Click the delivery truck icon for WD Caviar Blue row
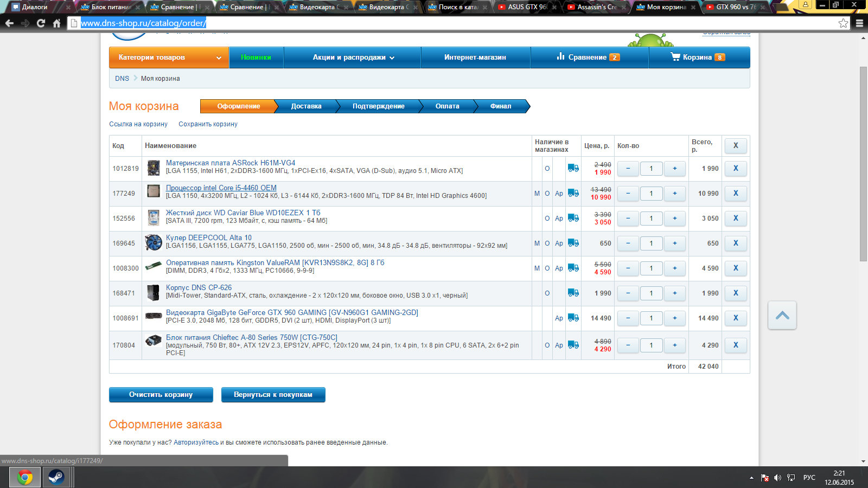Viewport: 868px width, 488px height. click(573, 218)
